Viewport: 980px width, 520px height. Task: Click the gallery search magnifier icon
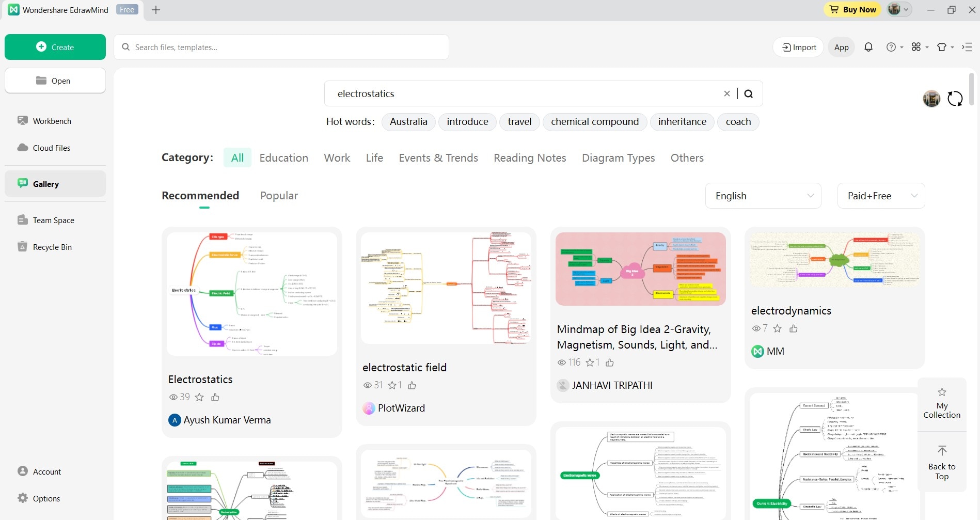point(749,93)
